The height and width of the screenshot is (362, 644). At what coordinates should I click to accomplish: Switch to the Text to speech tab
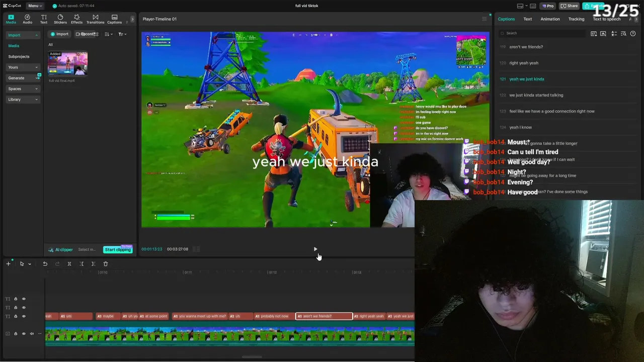(606, 19)
